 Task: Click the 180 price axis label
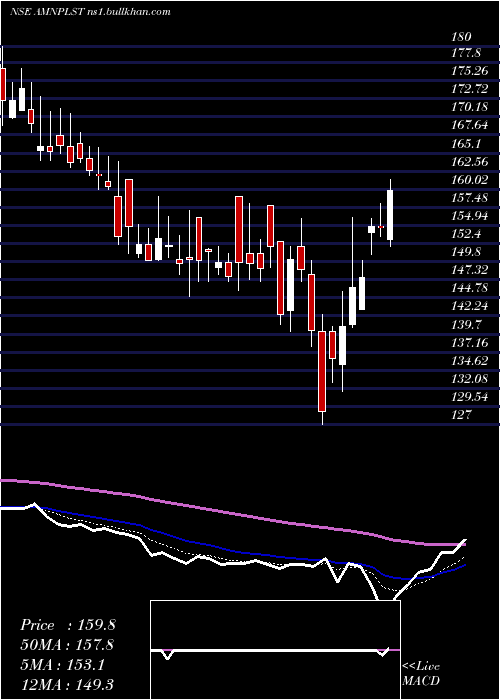click(x=462, y=37)
